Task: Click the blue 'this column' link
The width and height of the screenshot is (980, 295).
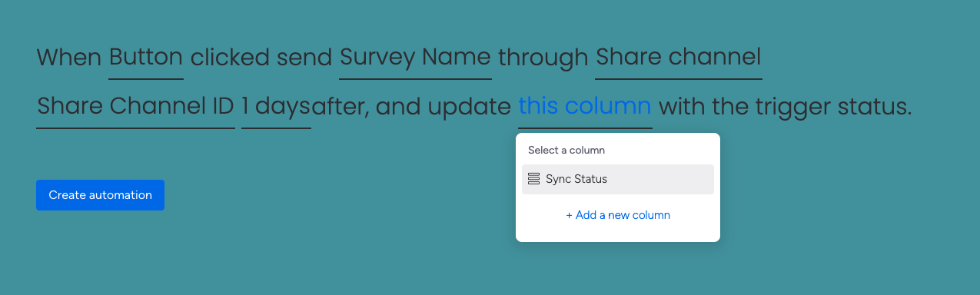Action: coord(585,107)
